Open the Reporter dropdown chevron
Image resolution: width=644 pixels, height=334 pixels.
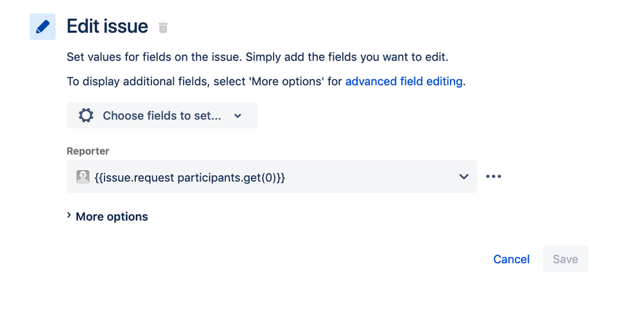pyautogui.click(x=463, y=177)
